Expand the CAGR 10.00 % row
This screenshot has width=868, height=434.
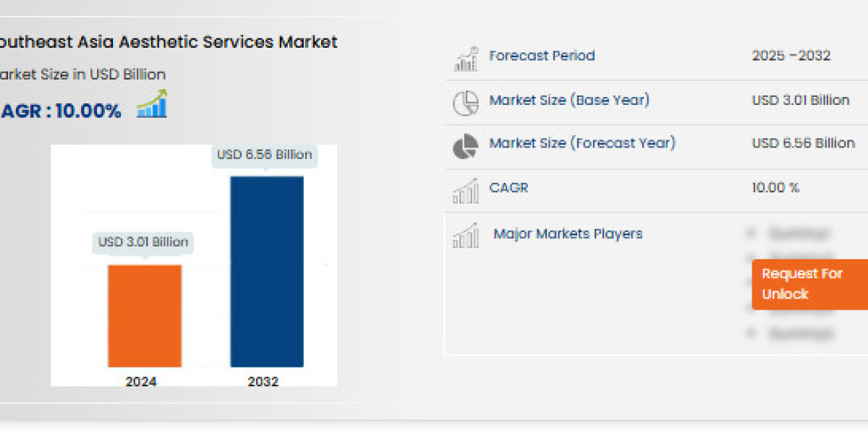click(651, 188)
